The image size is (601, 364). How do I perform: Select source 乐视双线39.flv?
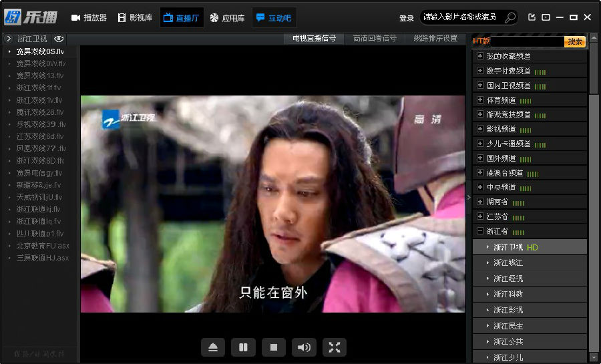pyautogui.click(x=41, y=124)
